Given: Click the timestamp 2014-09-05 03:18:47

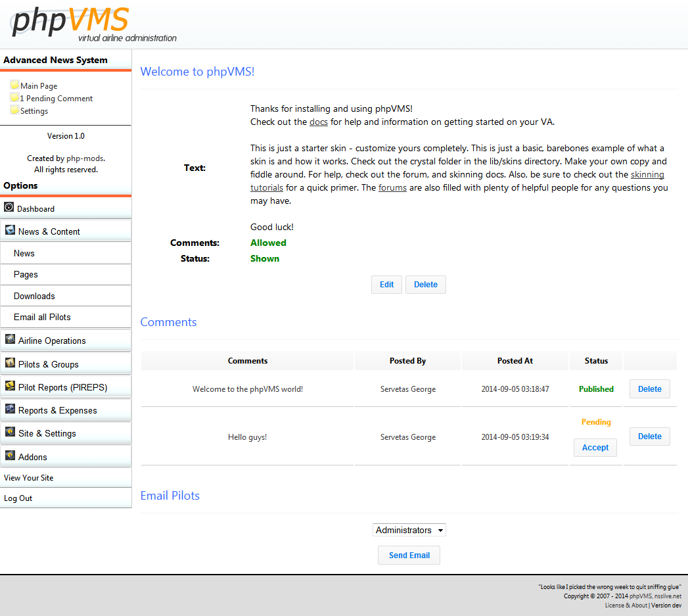Looking at the screenshot, I should [515, 389].
